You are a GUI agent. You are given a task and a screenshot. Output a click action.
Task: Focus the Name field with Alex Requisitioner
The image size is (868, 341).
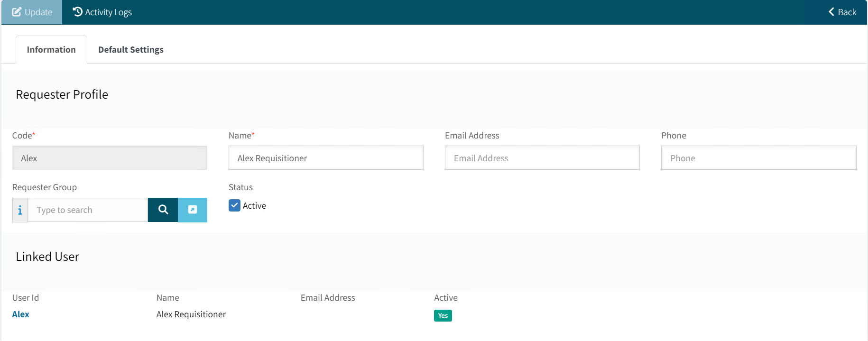(x=326, y=158)
